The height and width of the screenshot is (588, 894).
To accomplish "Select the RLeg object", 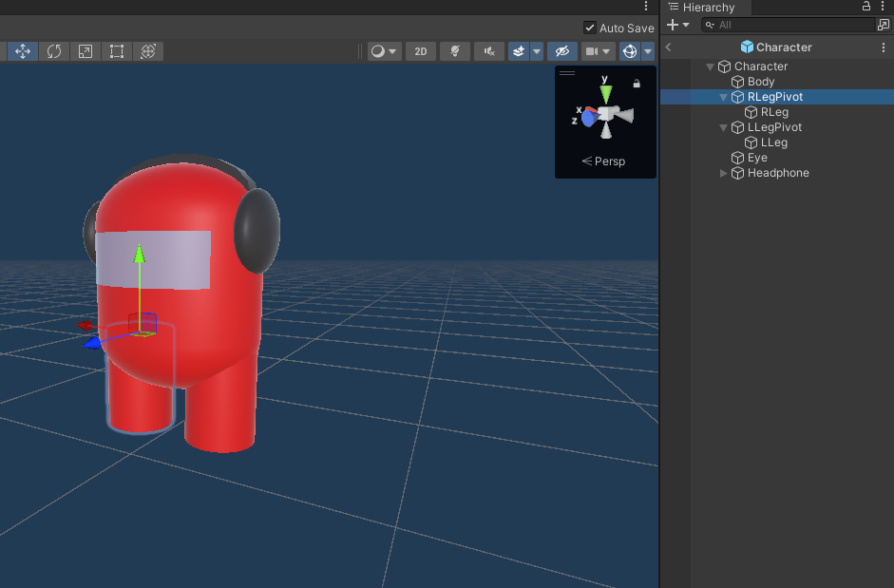I will (774, 112).
